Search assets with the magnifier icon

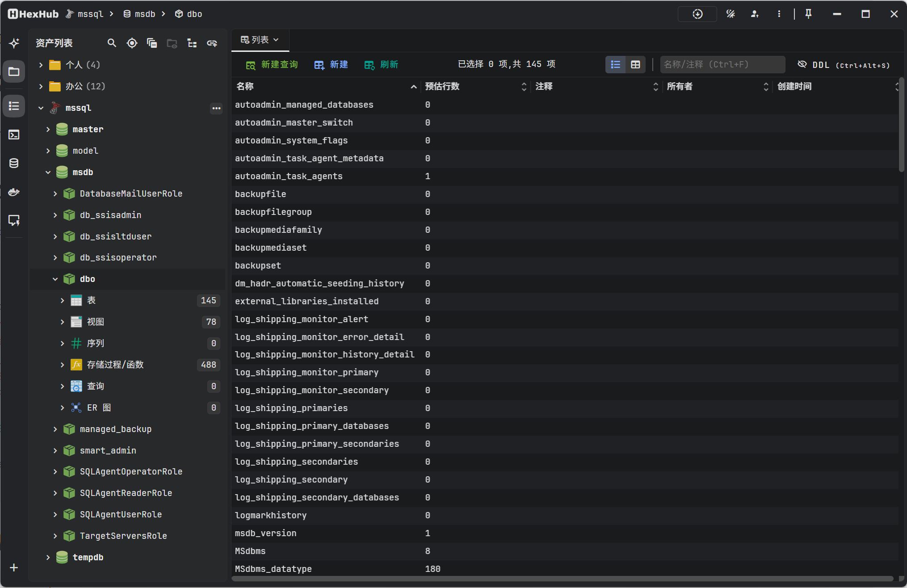pos(112,43)
